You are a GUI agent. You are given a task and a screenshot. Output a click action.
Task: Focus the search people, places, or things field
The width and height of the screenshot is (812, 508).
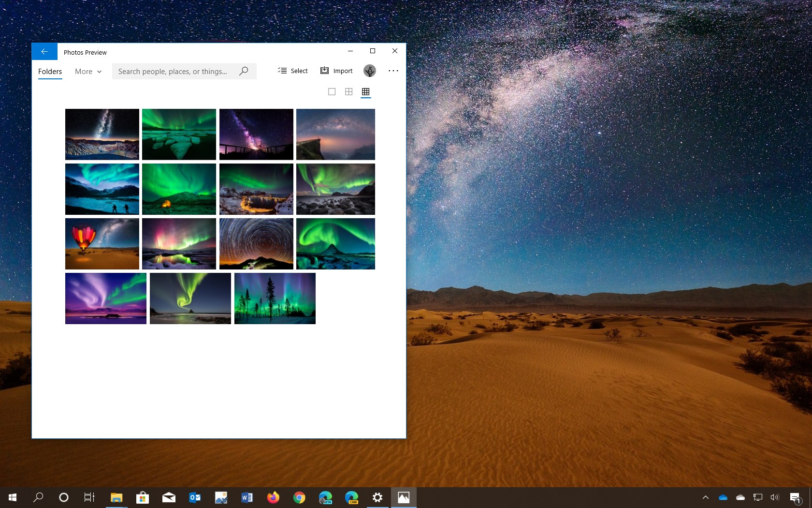[x=184, y=71]
